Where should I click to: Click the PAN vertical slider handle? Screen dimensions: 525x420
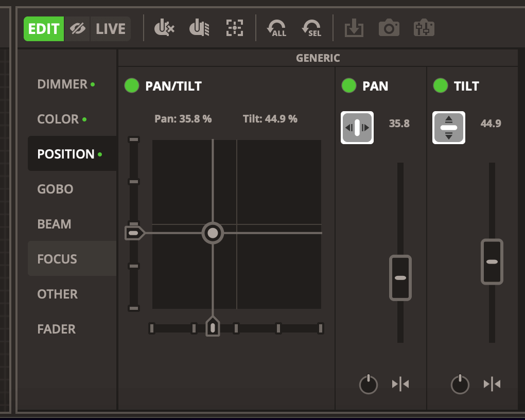[x=400, y=278]
